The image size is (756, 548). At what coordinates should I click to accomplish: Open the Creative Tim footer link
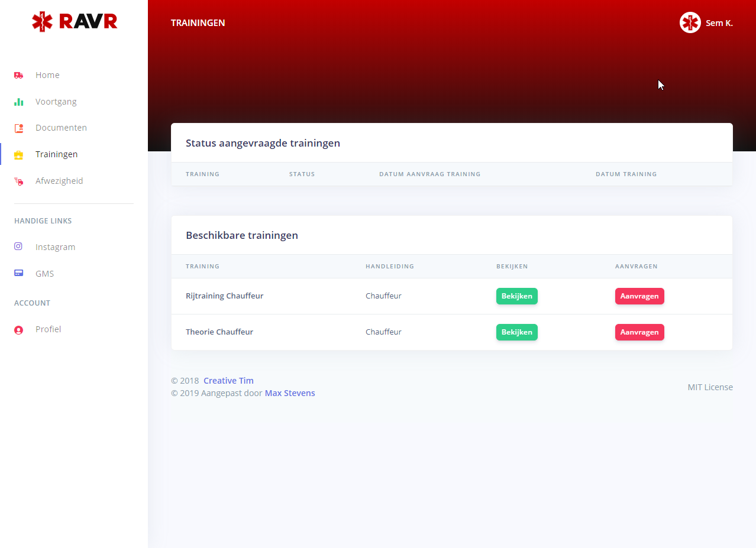point(228,381)
